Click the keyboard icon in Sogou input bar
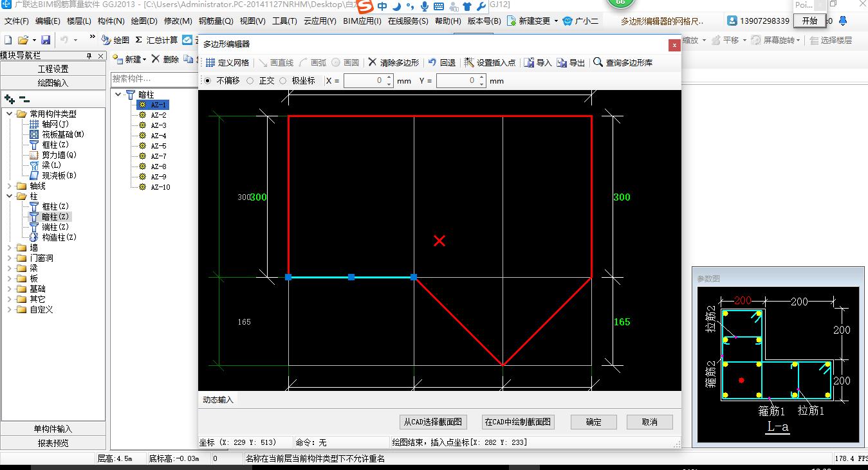 point(439,6)
